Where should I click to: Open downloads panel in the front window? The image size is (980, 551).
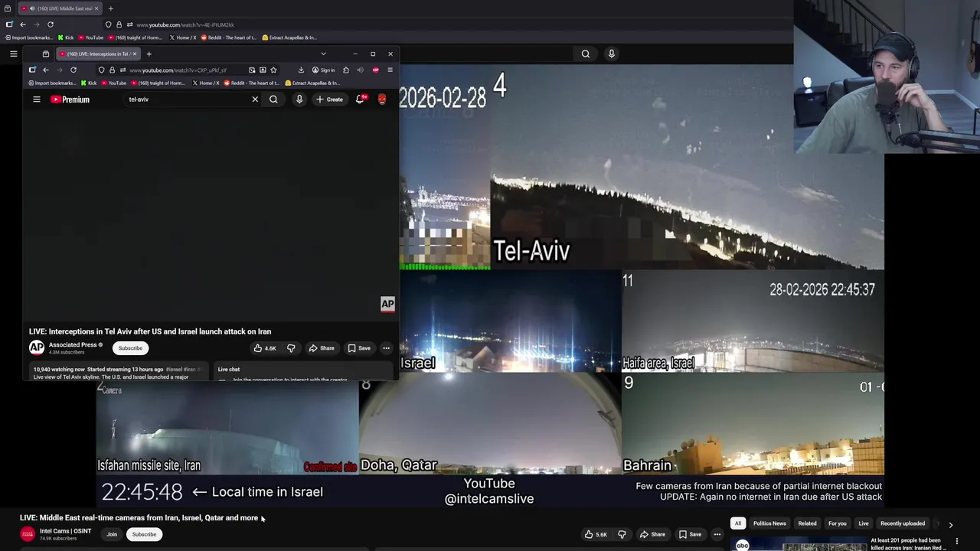click(x=301, y=70)
